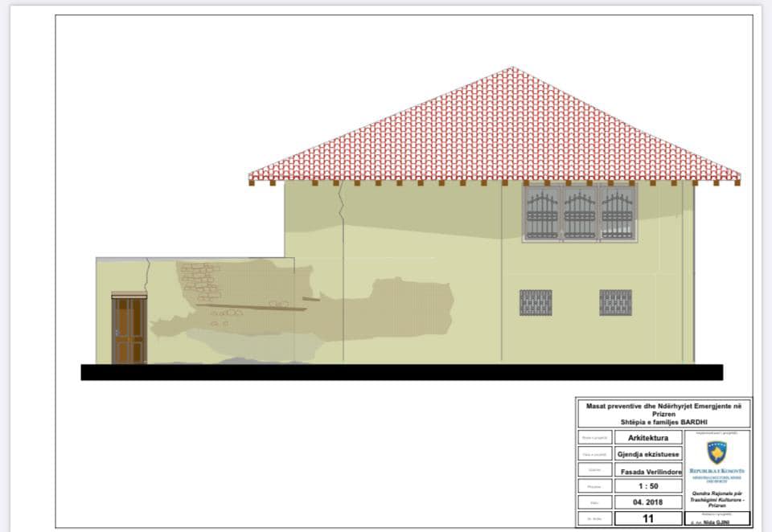Click the sheet number '11' cell
The image size is (772, 532).
pos(648,518)
